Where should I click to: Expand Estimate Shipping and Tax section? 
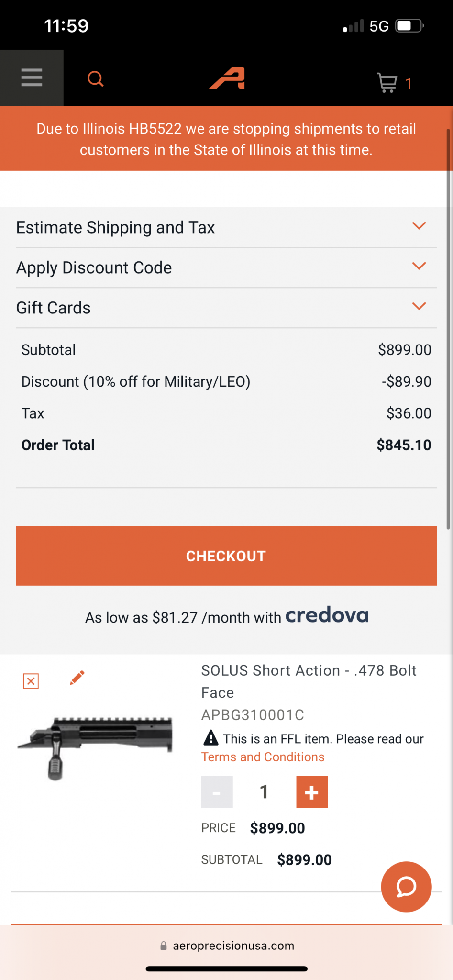click(x=226, y=227)
